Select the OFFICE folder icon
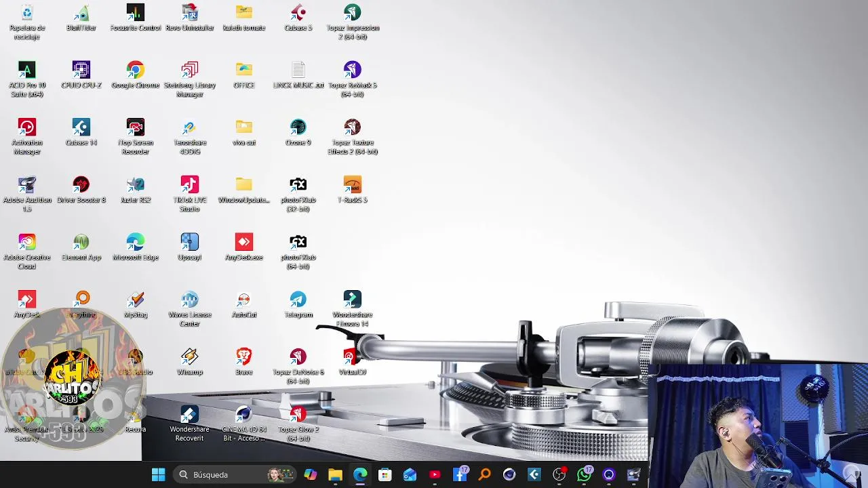 click(244, 75)
